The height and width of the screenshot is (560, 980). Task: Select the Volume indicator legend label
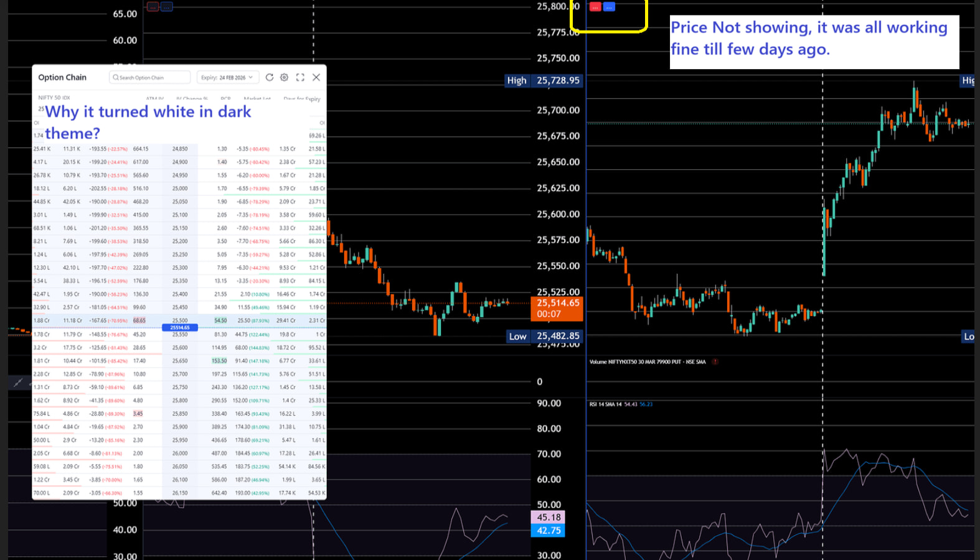tap(647, 362)
